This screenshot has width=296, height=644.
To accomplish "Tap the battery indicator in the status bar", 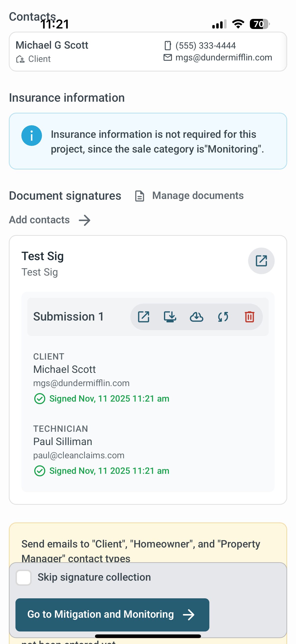I will [x=259, y=24].
